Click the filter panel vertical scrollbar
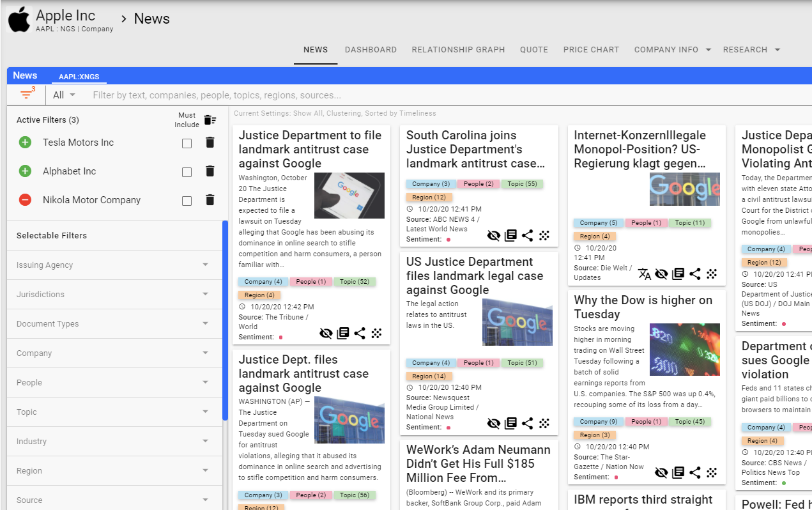This screenshot has height=510, width=812. 225,320
